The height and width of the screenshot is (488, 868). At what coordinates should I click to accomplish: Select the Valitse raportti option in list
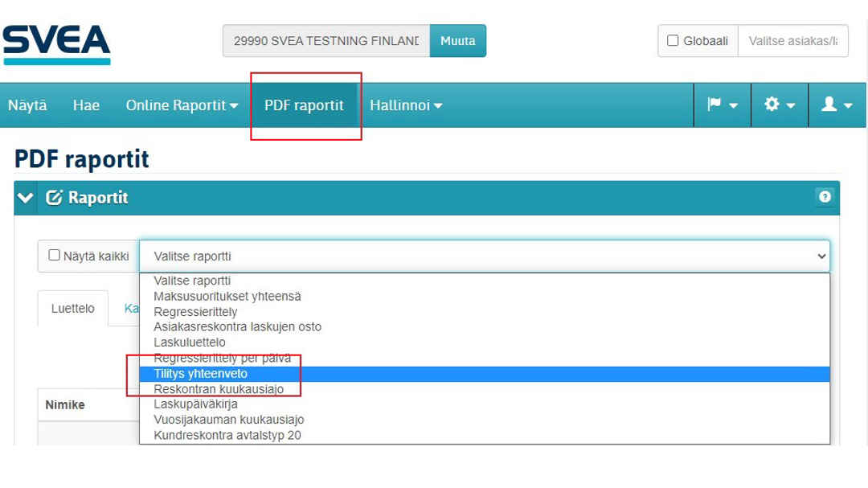click(485, 281)
